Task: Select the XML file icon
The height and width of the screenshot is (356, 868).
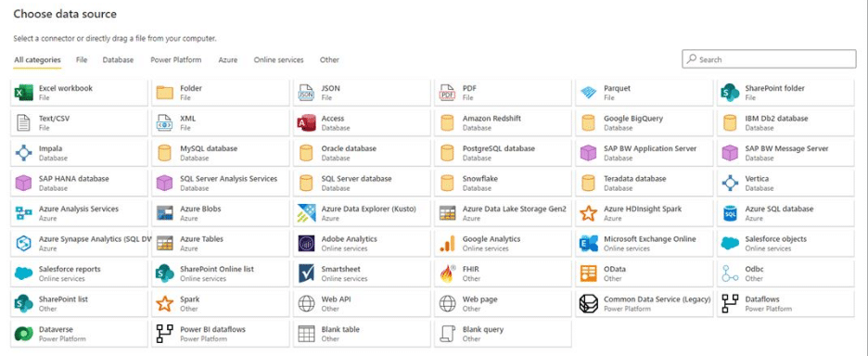Action: [164, 123]
